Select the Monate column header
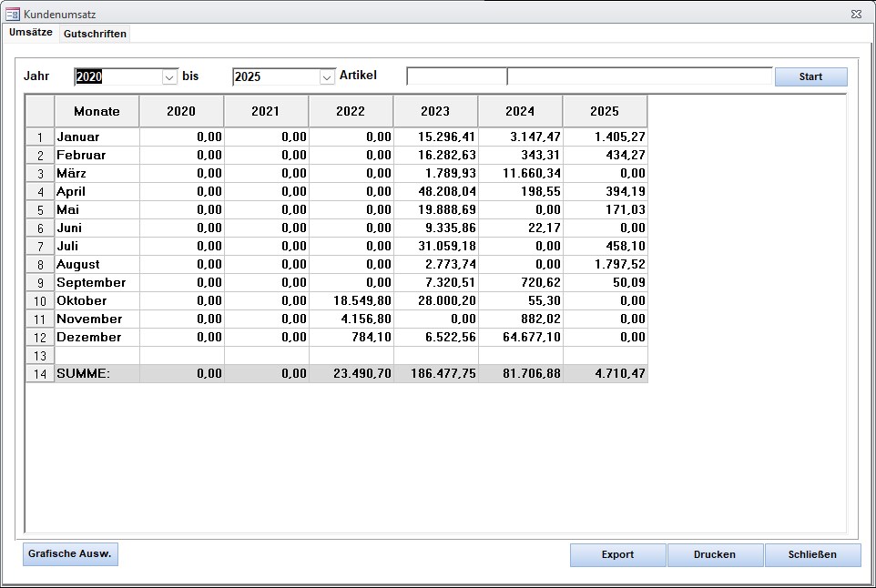 pos(97,111)
